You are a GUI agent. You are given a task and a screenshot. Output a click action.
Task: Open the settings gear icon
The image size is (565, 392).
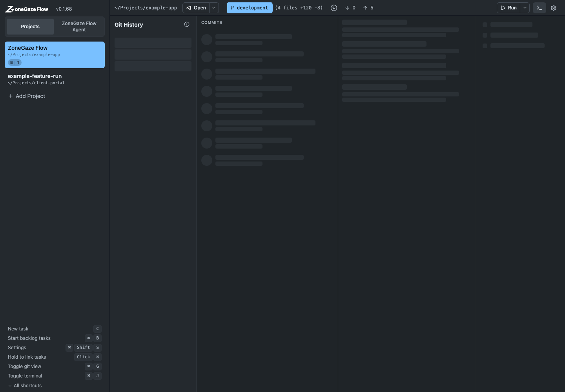(554, 8)
